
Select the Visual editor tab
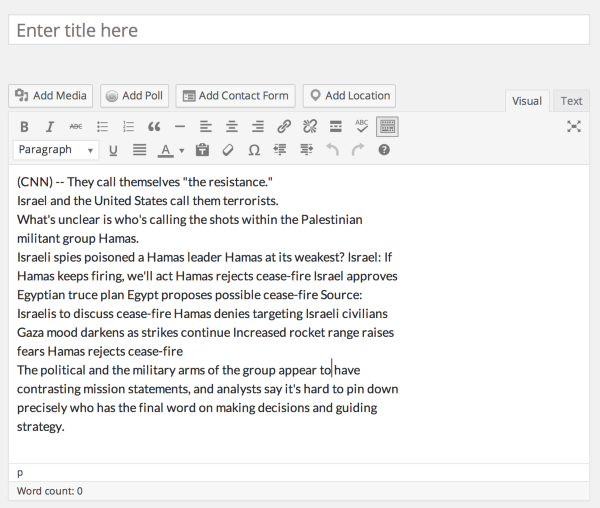(x=527, y=101)
